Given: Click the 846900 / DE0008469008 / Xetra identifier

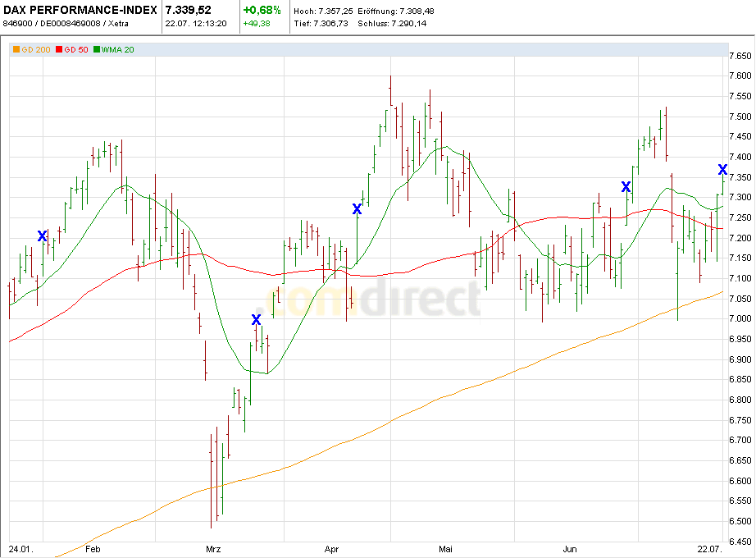Looking at the screenshot, I should (x=66, y=24).
